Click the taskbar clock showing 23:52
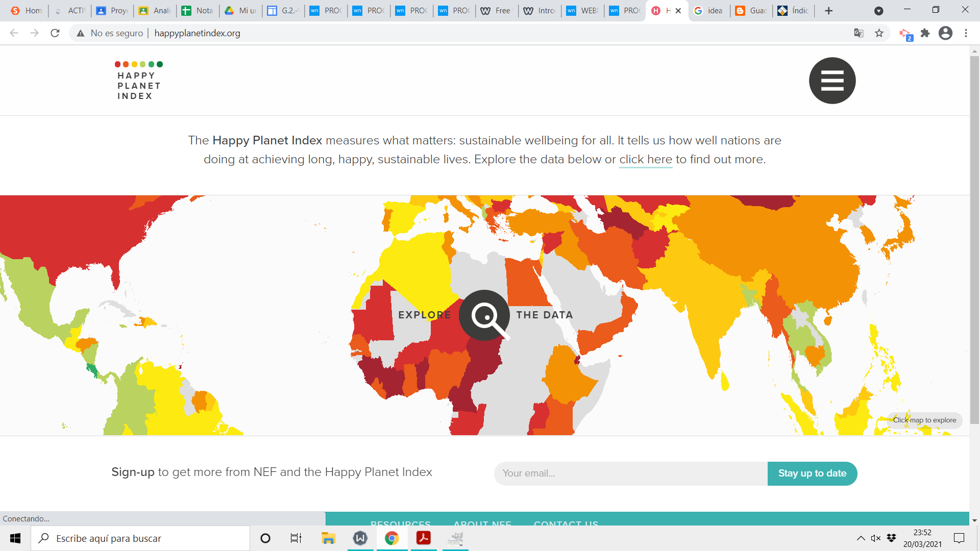This screenshot has height=551, width=980. click(x=922, y=538)
